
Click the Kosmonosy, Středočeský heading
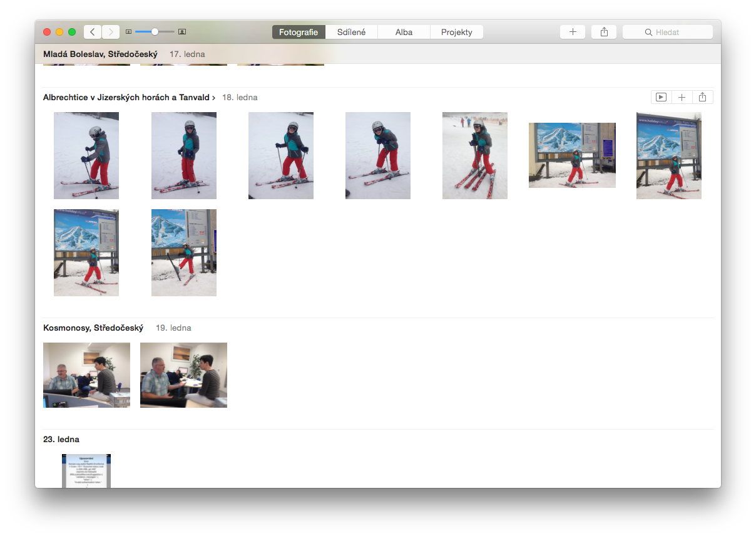click(x=93, y=328)
